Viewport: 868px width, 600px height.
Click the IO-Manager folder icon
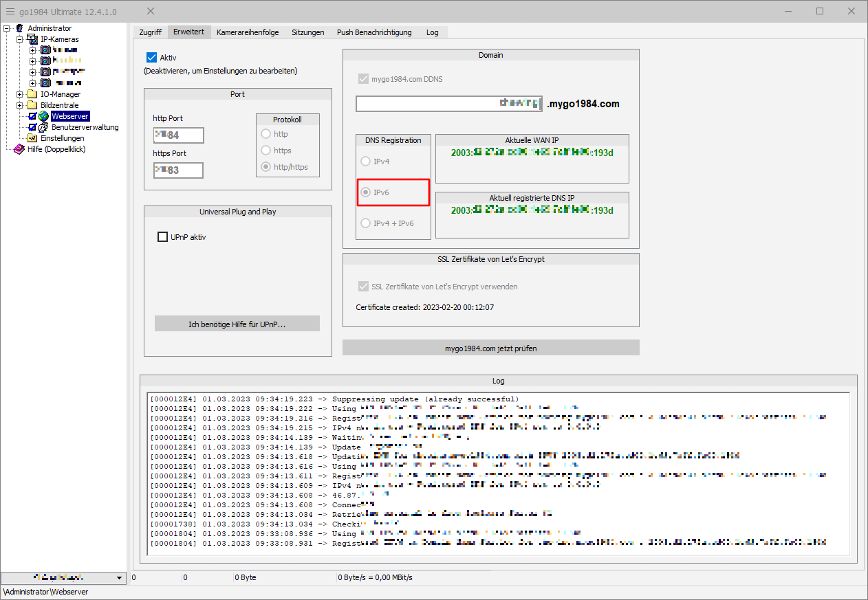(32, 94)
